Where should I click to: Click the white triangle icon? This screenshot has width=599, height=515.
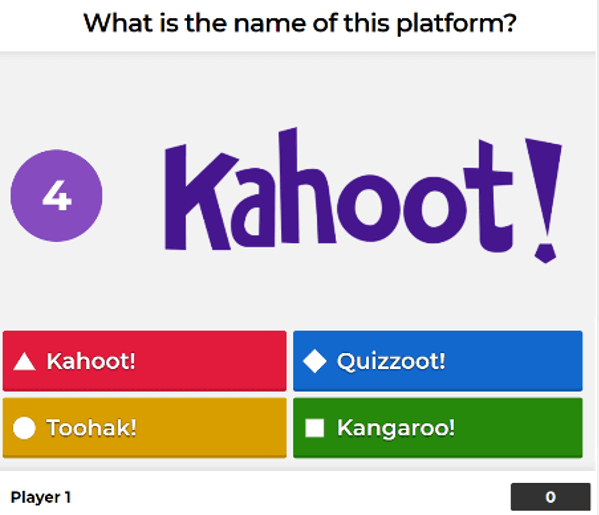tap(24, 361)
